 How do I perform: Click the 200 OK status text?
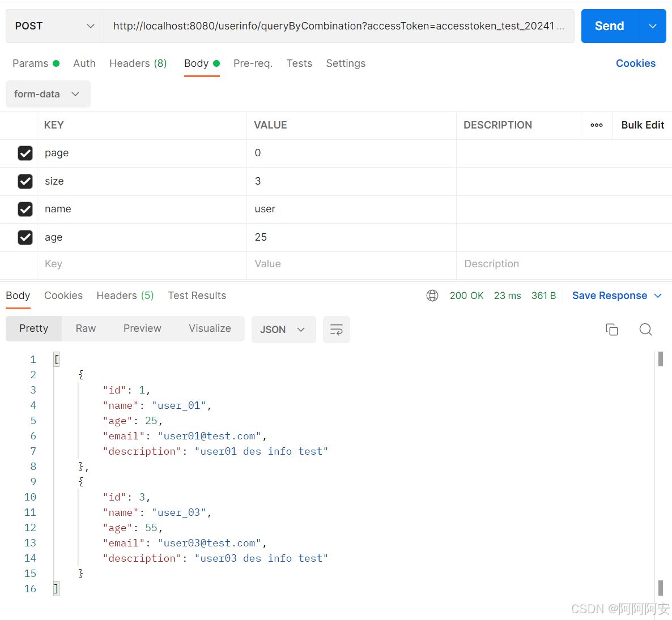pyautogui.click(x=466, y=296)
